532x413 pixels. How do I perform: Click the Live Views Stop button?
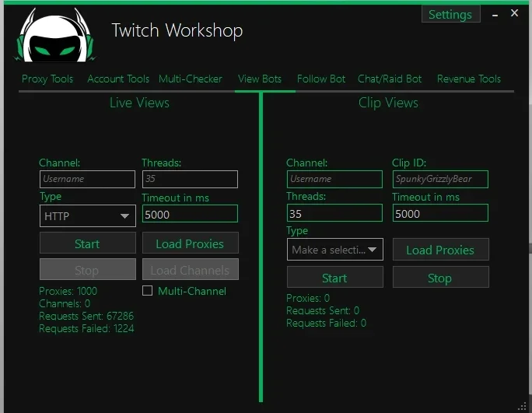(x=88, y=269)
